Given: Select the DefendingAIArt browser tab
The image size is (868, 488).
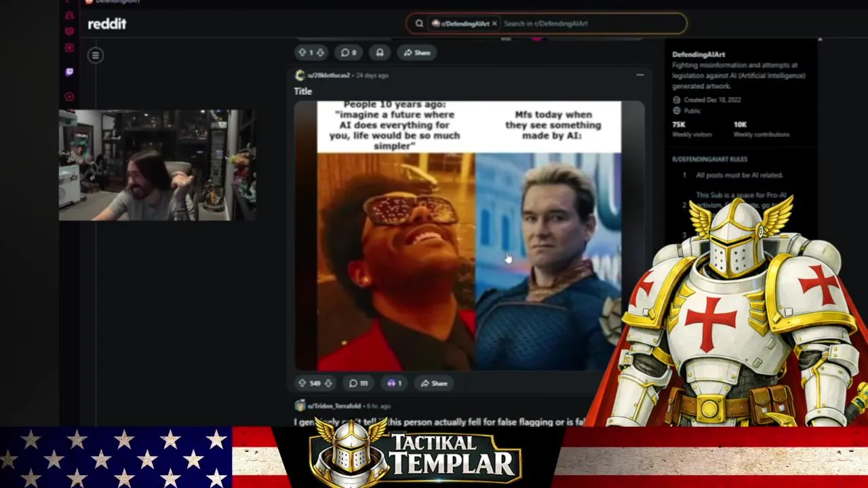Looking at the screenshot, I should (112, 2).
